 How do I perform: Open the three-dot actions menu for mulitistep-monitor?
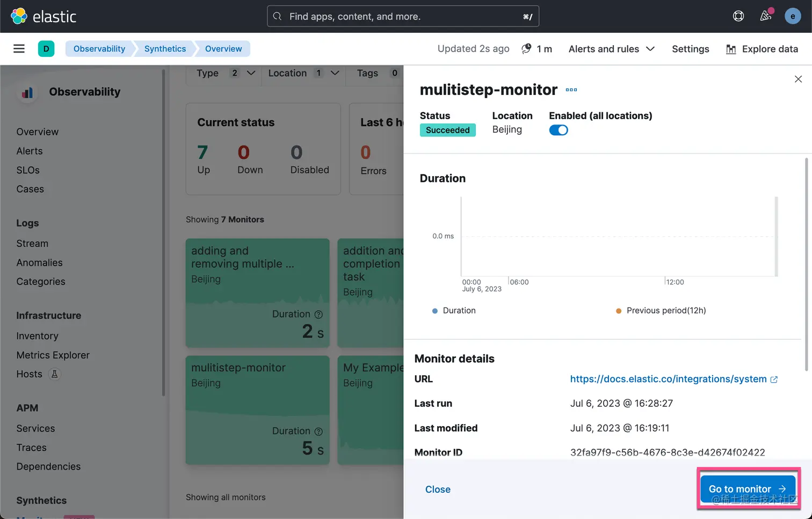(x=571, y=90)
